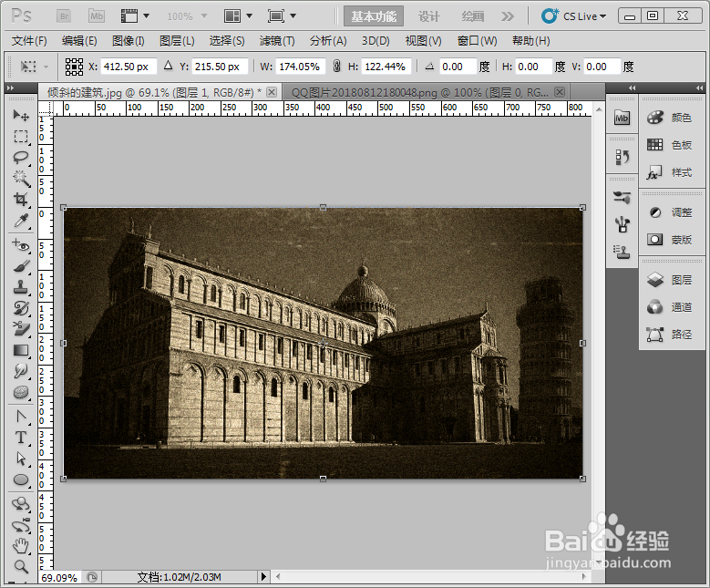710x588 pixels.
Task: Open the Brush Presets panel icon
Action: 622,198
